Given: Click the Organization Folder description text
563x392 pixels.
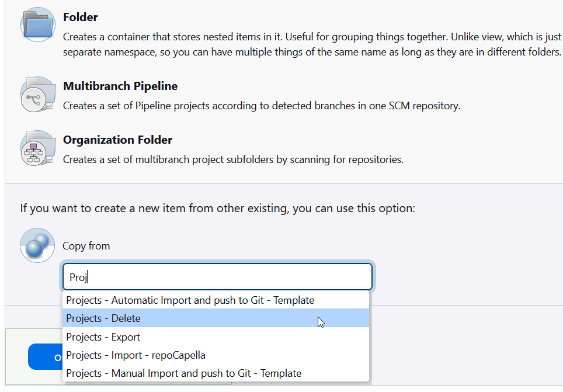Looking at the screenshot, I should click(x=233, y=159).
